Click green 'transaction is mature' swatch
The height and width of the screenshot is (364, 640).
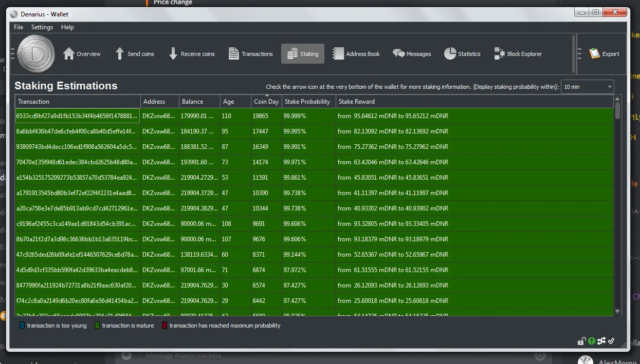[97, 325]
